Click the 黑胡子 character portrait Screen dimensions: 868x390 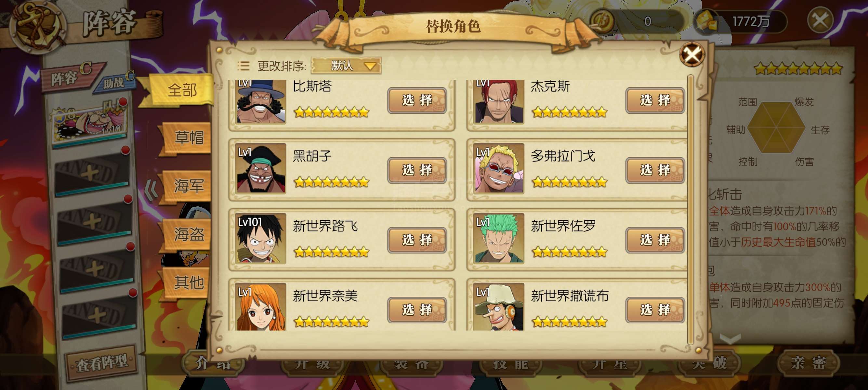click(x=261, y=168)
